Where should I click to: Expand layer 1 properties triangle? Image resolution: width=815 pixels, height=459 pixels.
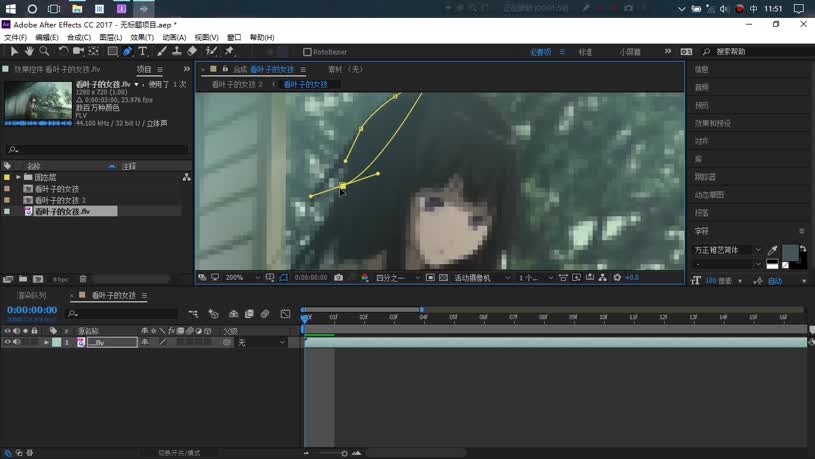coord(46,342)
